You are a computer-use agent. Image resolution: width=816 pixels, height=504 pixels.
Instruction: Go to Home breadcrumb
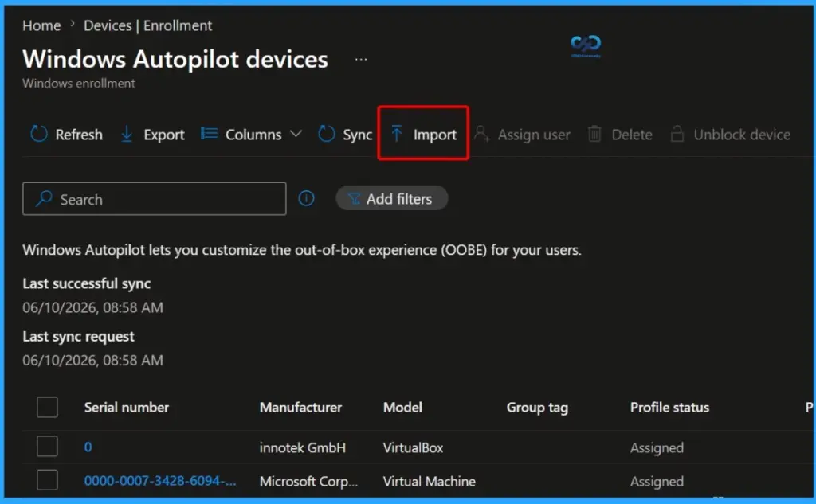[x=41, y=25]
